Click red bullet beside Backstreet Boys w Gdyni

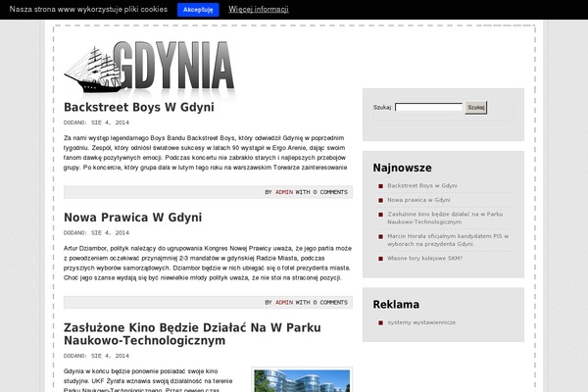pyautogui.click(x=380, y=186)
